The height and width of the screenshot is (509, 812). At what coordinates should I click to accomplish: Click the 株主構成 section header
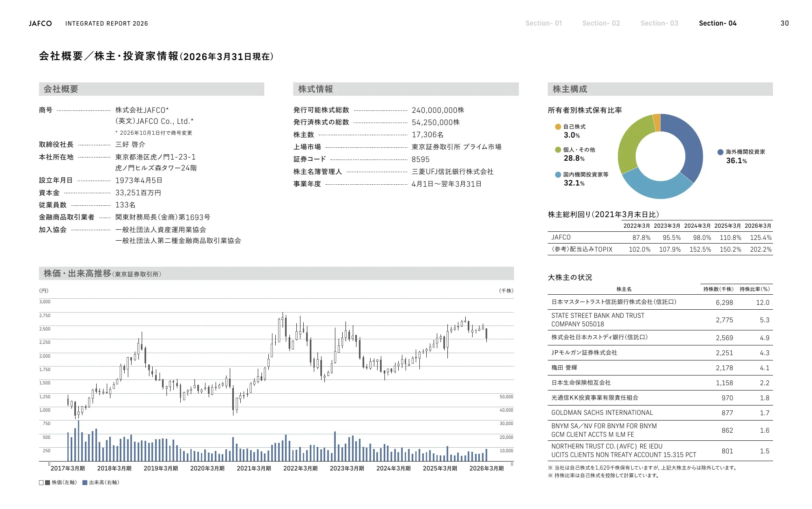[660, 89]
